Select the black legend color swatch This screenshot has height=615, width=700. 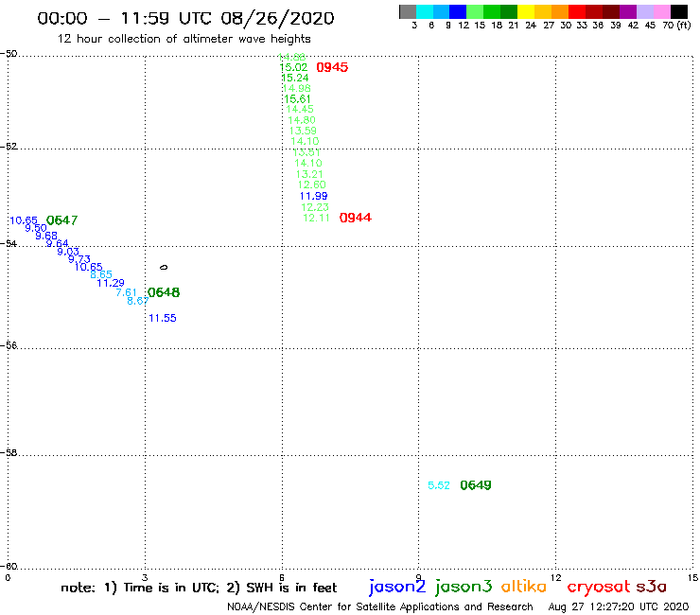point(678,11)
